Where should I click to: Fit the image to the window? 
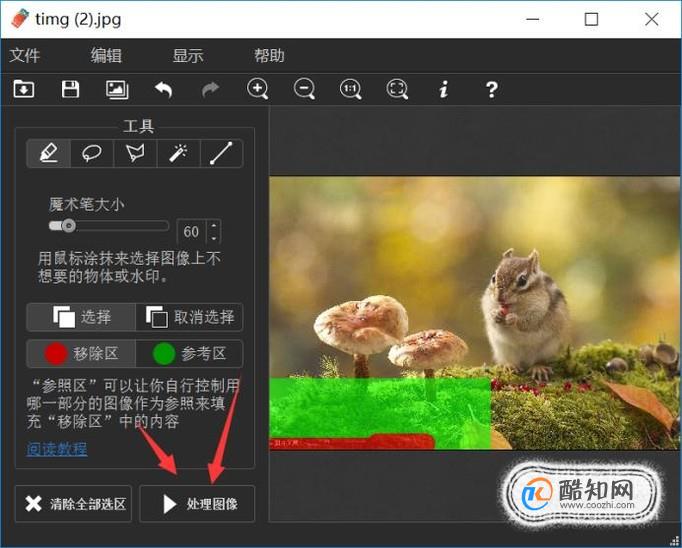pyautogui.click(x=397, y=89)
